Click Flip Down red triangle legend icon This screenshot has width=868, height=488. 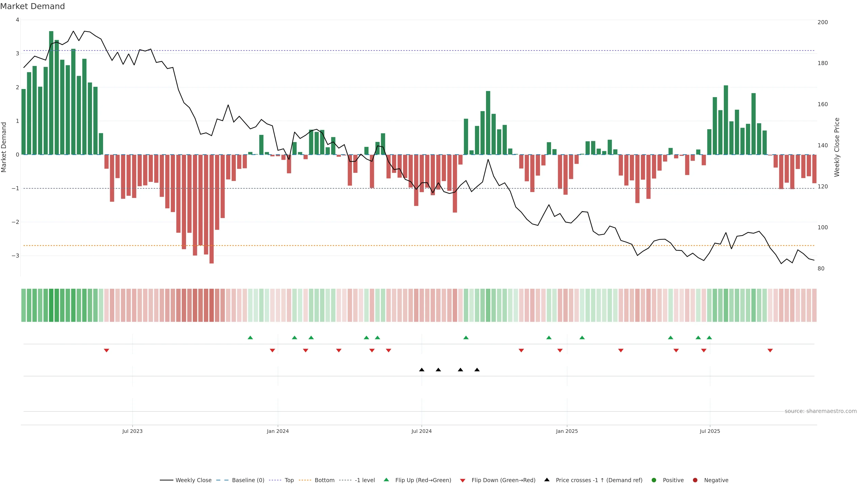[463, 481]
